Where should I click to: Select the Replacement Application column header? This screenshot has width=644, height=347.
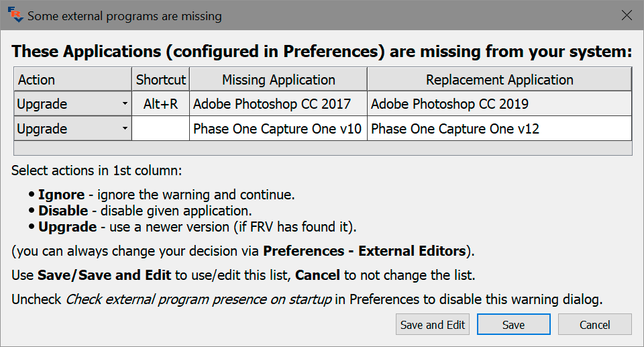499,80
